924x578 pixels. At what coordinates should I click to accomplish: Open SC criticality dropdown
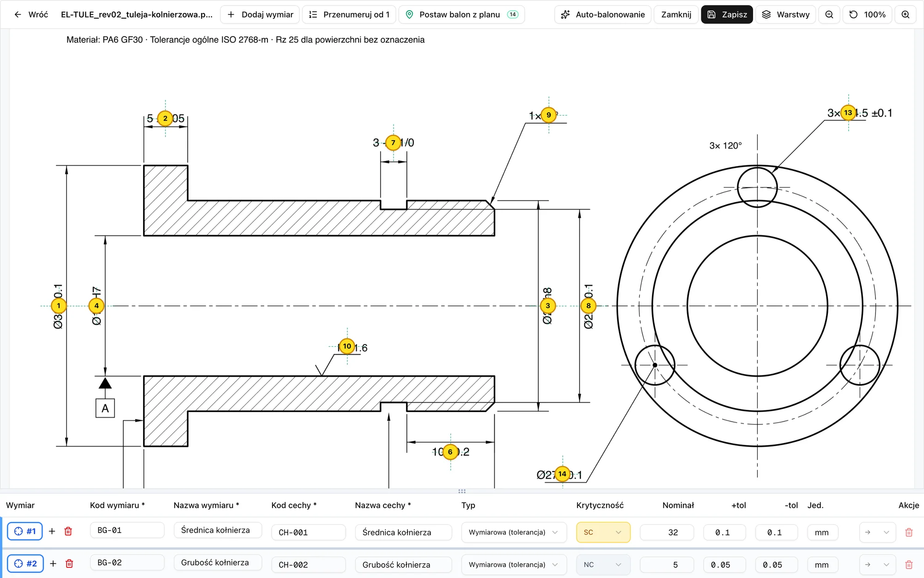603,532
